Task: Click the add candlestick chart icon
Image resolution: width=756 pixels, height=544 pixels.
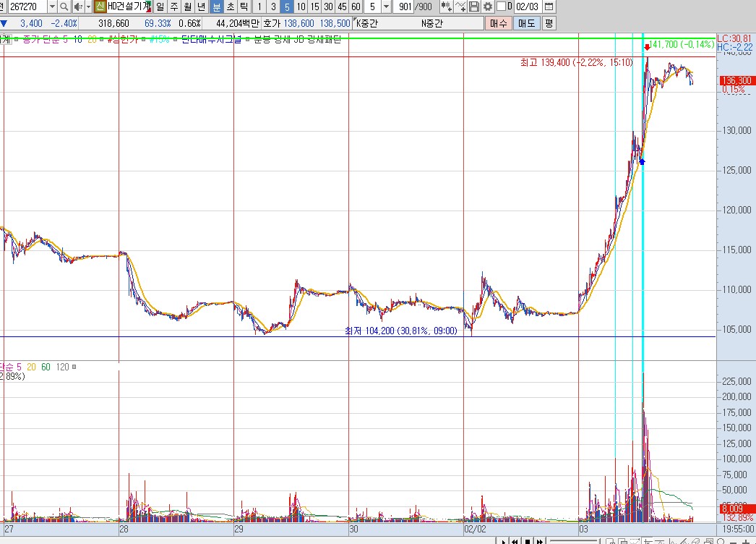Action: tap(447, 7)
